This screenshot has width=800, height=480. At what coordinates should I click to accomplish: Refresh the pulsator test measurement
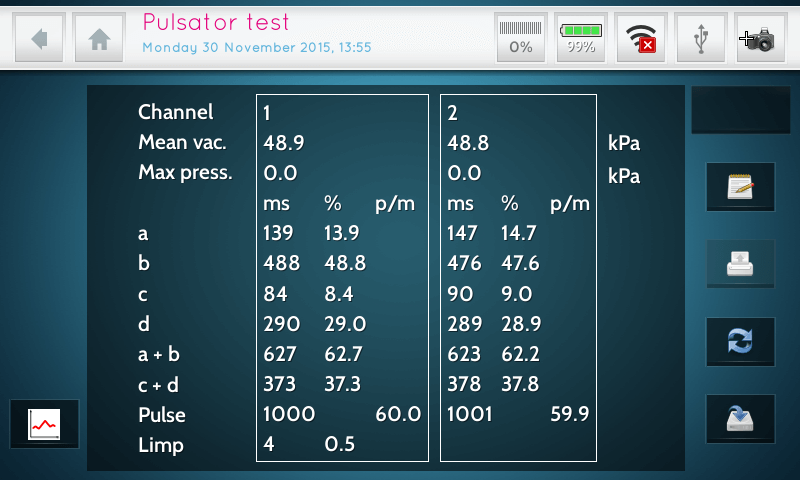(x=740, y=342)
